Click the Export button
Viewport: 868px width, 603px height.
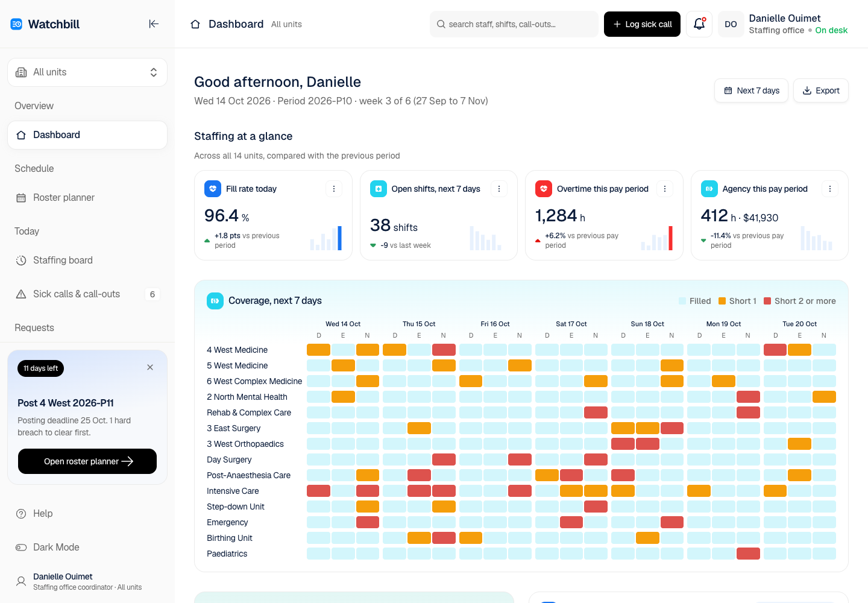click(820, 90)
